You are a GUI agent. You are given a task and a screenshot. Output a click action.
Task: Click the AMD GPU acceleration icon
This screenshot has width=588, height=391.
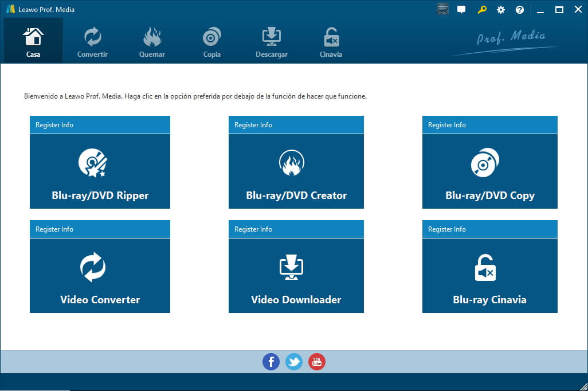(442, 9)
